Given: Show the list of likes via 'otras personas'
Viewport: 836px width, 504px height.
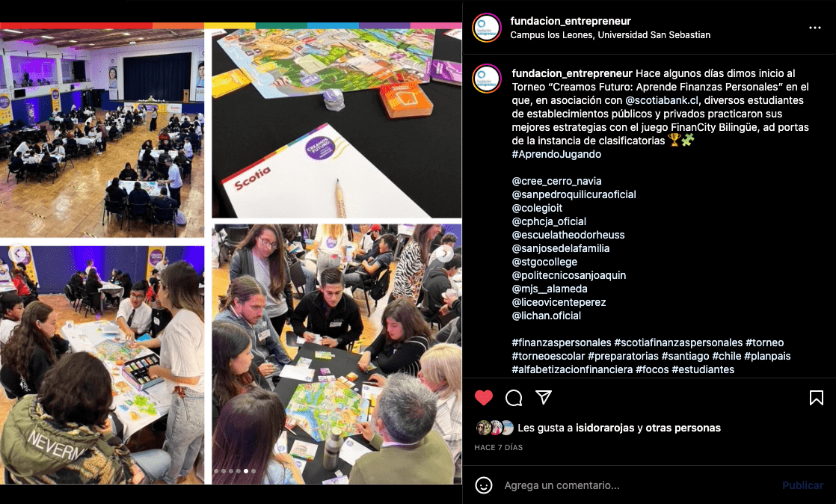Looking at the screenshot, I should pos(683,428).
